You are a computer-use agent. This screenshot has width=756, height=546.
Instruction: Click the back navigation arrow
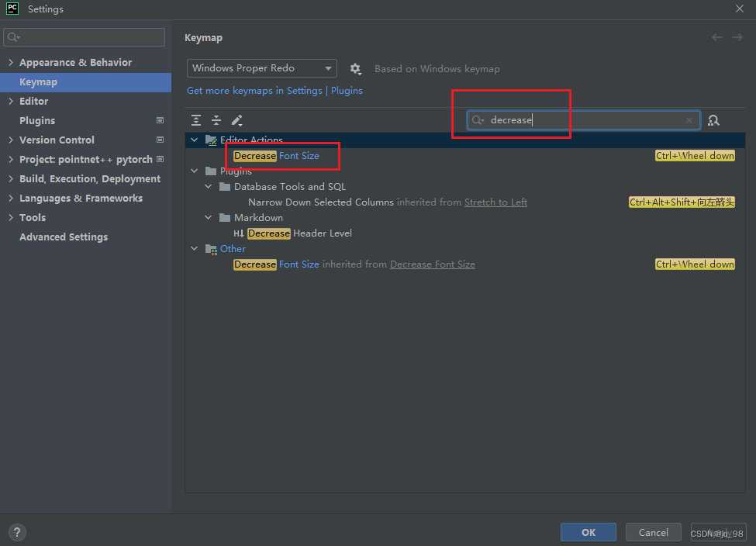pyautogui.click(x=717, y=38)
